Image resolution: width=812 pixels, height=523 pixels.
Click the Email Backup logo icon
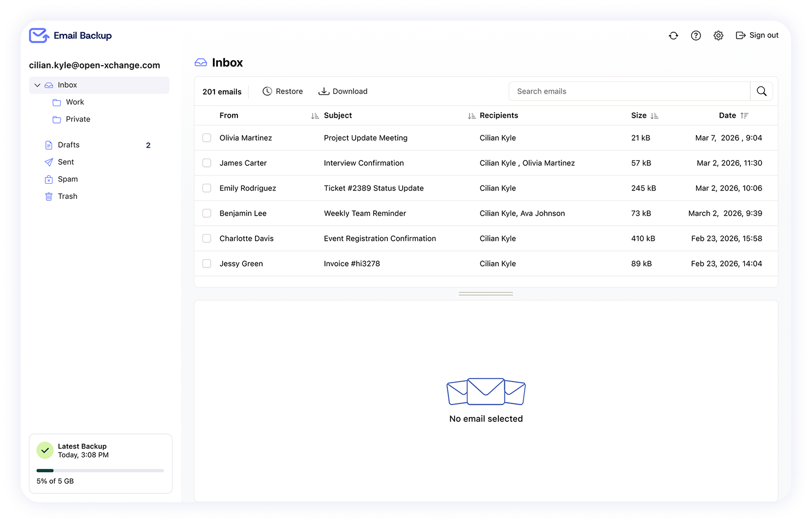tap(39, 36)
